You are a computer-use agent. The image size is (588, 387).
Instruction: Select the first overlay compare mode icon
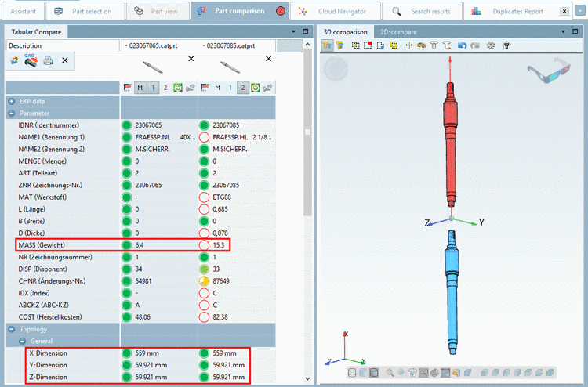coord(327,45)
